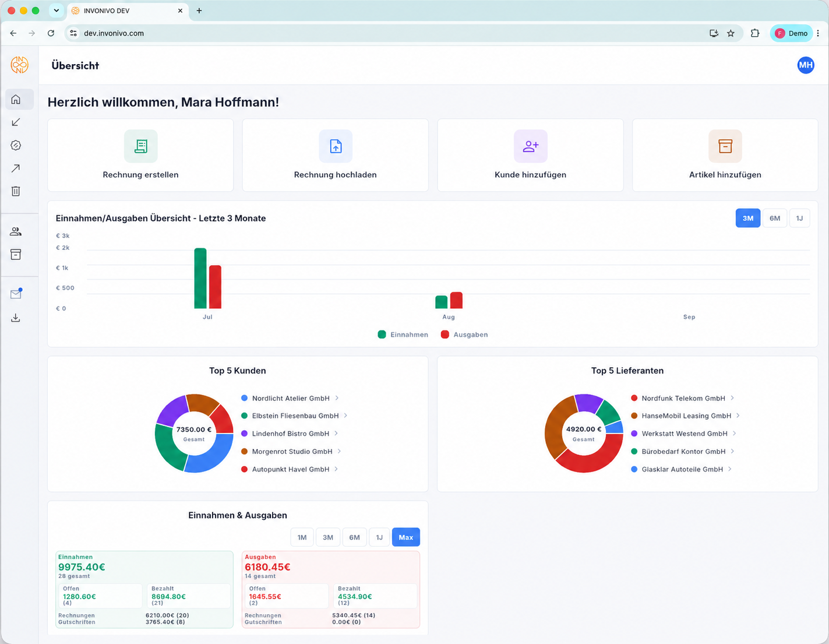This screenshot has width=829, height=644.
Task: Open the browser three-dot menu
Action: (x=818, y=33)
